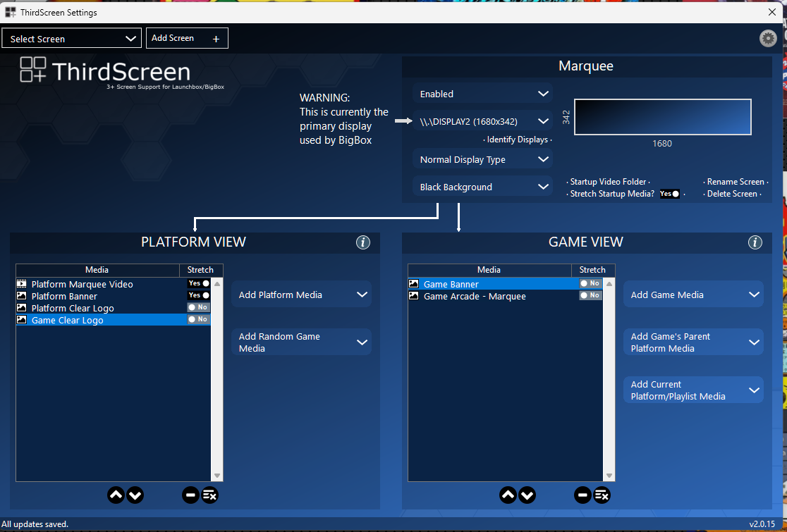787x532 pixels.
Task: Click the Identify Displays link
Action: click(x=518, y=140)
